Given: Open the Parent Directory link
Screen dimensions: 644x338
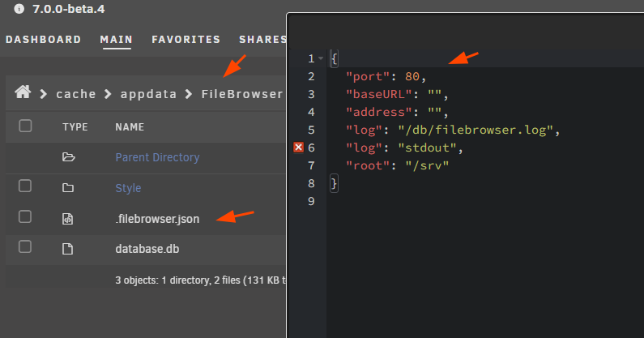Looking at the screenshot, I should pos(157,157).
